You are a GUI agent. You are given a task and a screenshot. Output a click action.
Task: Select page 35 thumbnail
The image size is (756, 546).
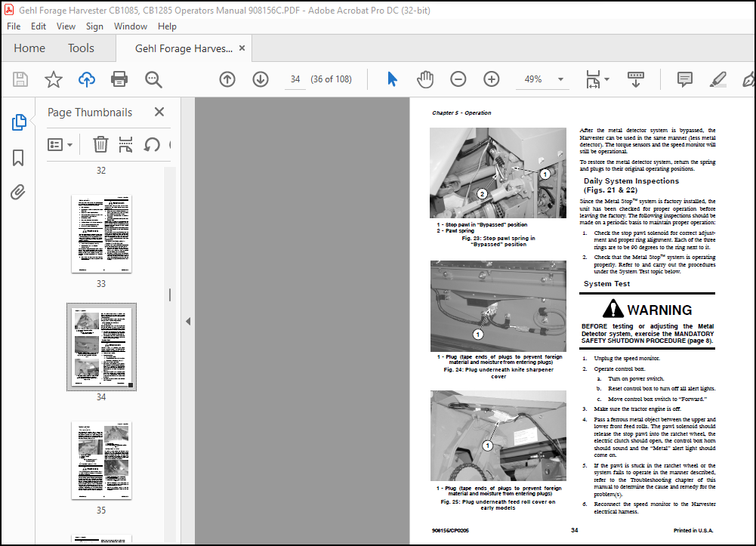tap(101, 460)
